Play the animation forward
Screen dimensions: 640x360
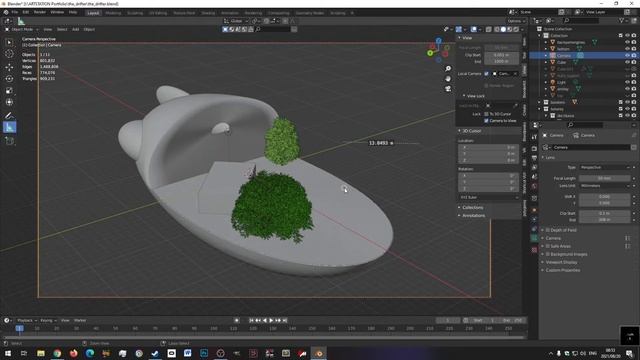click(x=271, y=320)
